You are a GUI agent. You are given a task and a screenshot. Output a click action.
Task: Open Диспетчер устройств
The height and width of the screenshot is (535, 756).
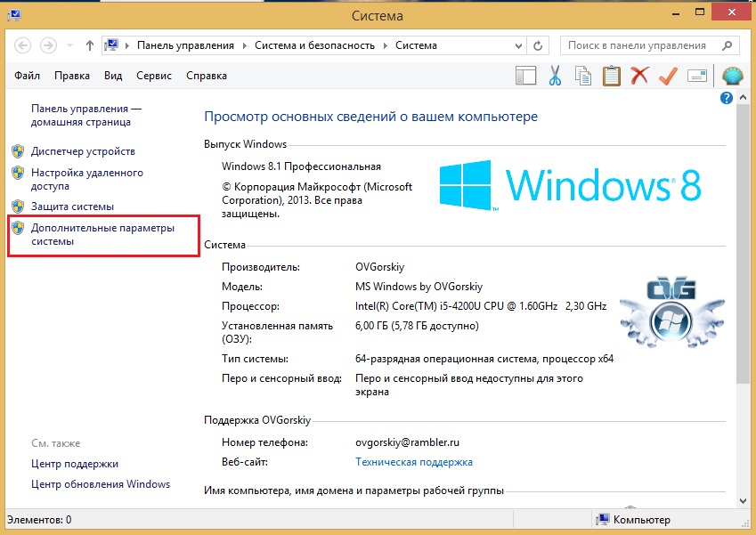tap(83, 151)
